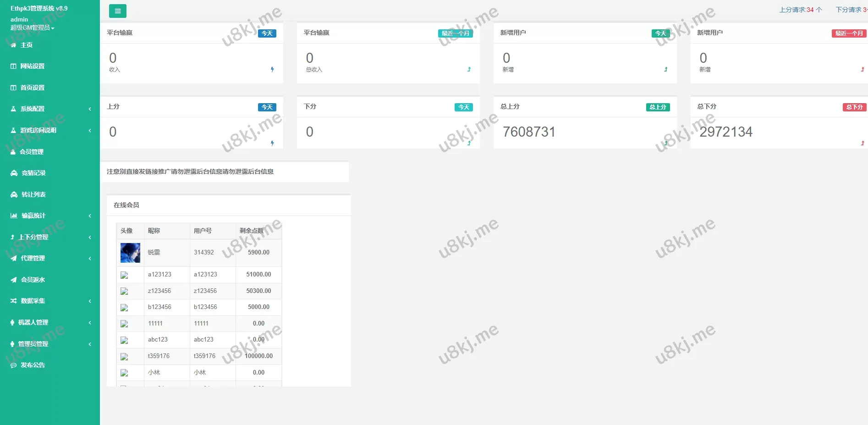Click the avatar thumbnail of member 314392

tap(130, 253)
